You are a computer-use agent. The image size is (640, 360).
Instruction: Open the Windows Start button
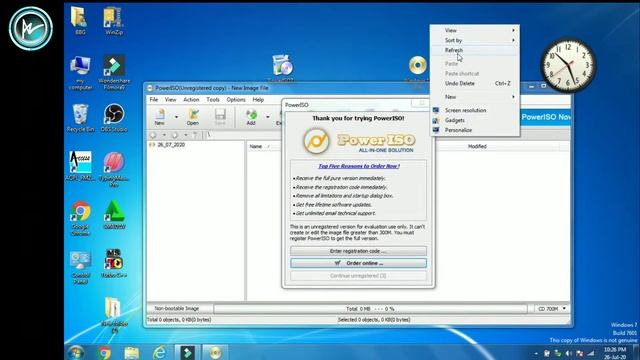point(76,352)
